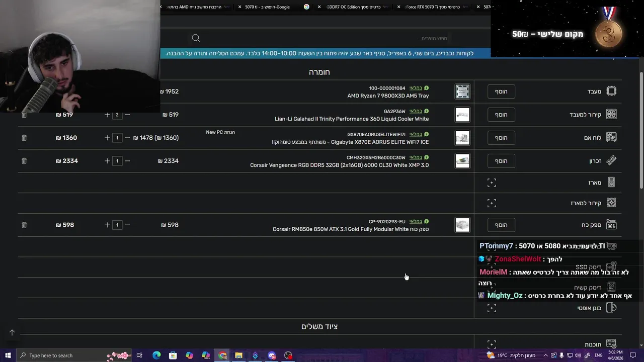Open File Explorer from the taskbar
The width and height of the screenshot is (644, 362).
(238, 355)
